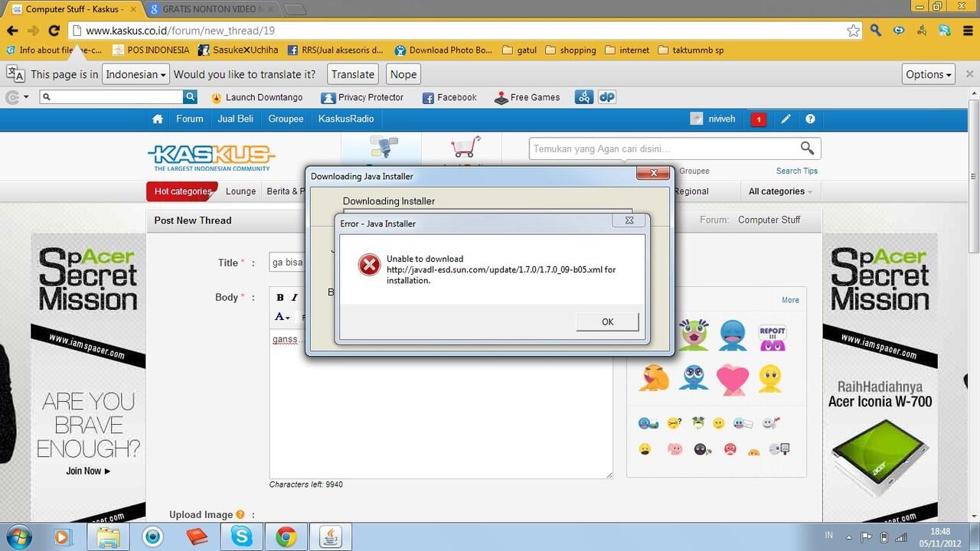Open the shopping bookmarks folder

[x=570, y=50]
